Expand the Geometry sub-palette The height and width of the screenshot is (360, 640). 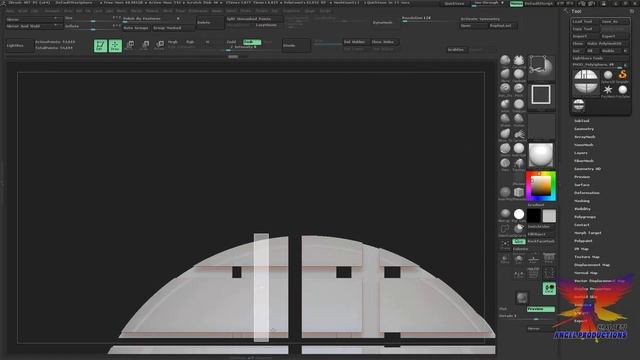pyautogui.click(x=584, y=129)
